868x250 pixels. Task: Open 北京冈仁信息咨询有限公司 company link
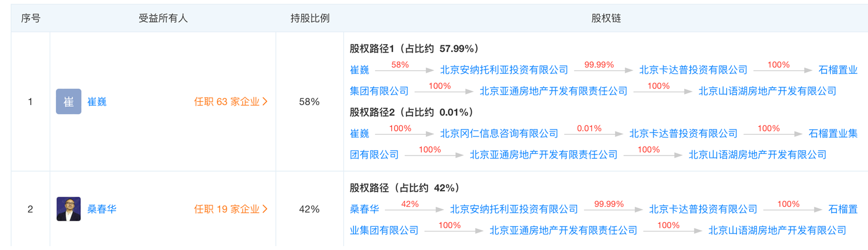499,134
